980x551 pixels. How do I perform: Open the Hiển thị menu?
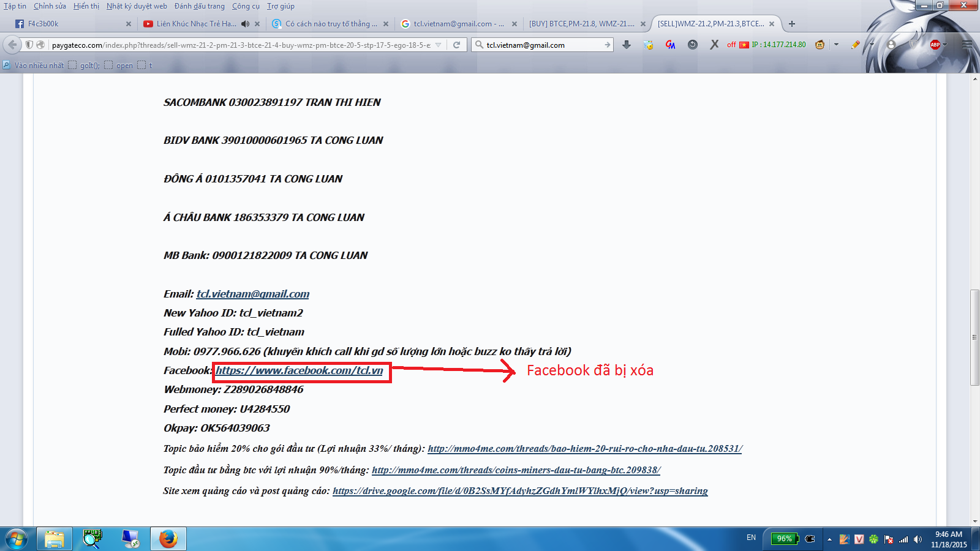(86, 6)
